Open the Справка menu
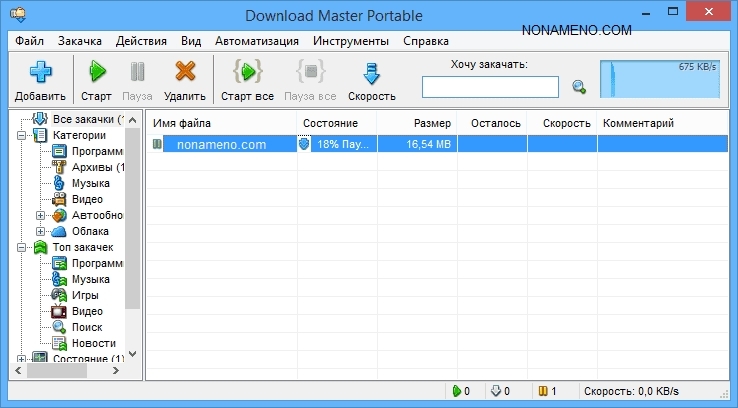 pyautogui.click(x=426, y=41)
